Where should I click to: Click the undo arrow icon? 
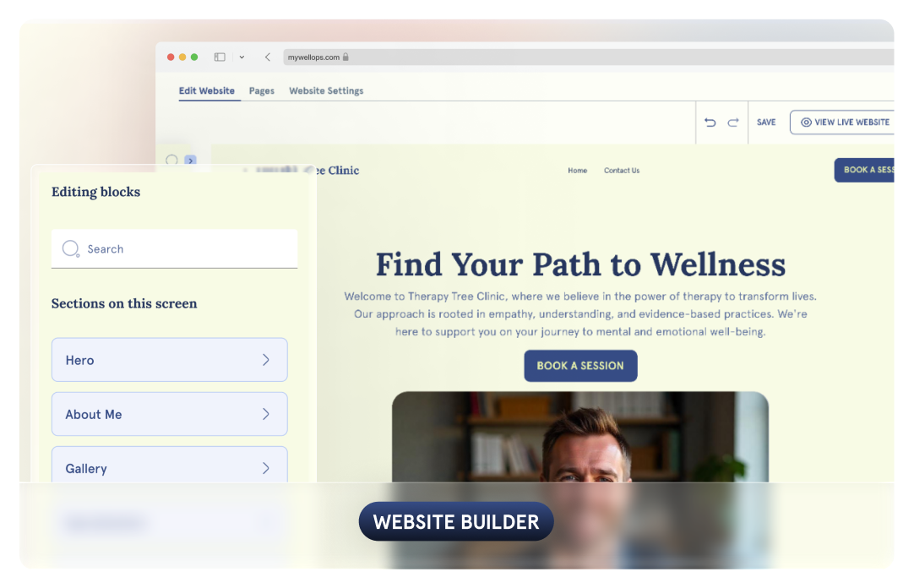tap(710, 122)
